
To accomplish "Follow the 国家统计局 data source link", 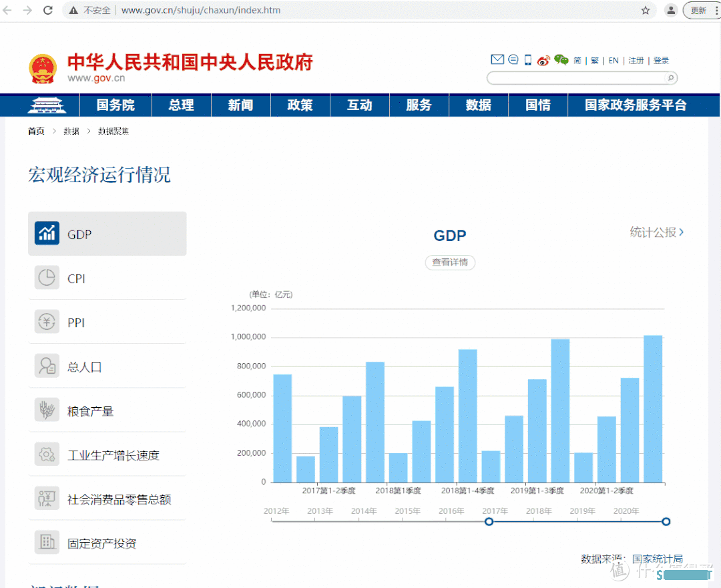I will [658, 559].
